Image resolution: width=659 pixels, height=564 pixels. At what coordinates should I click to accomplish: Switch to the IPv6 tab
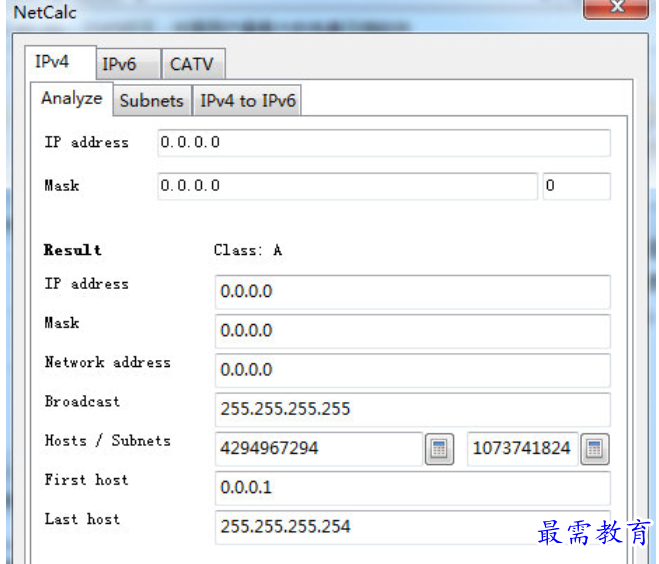point(128,64)
